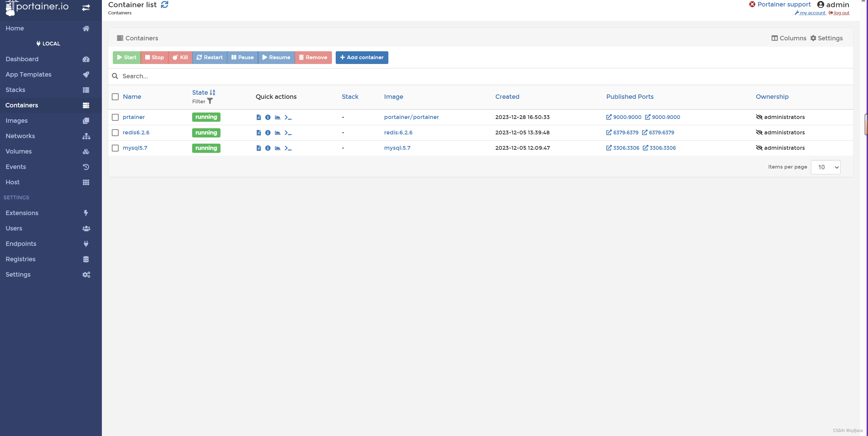Toggle sidebar with the arrows icon
868x436 pixels.
(x=86, y=8)
